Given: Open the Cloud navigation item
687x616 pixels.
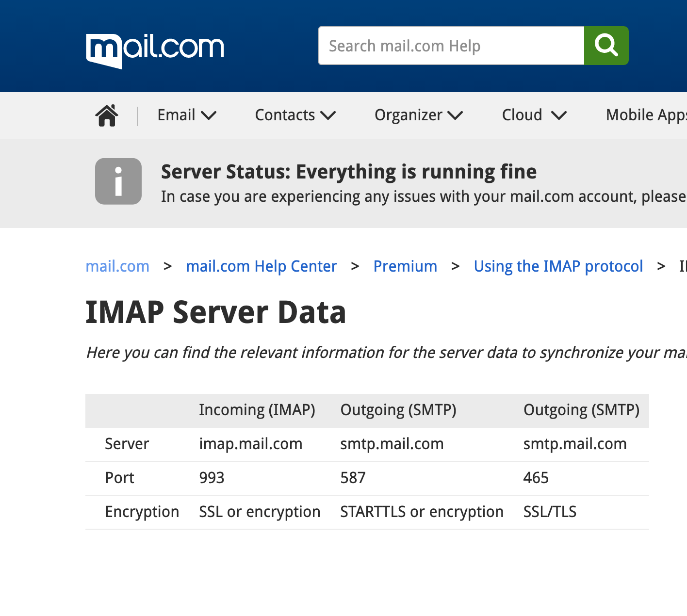Looking at the screenshot, I should click(522, 115).
